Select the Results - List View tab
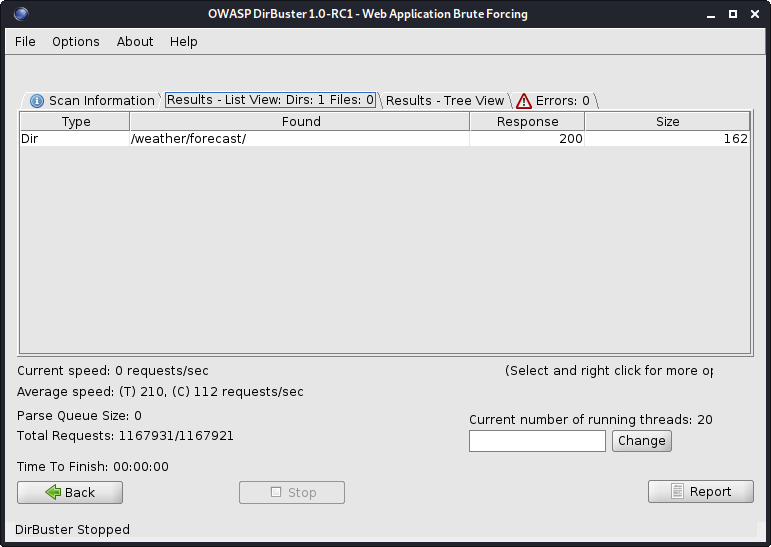Viewport: 771px width, 547px height. pos(270,100)
